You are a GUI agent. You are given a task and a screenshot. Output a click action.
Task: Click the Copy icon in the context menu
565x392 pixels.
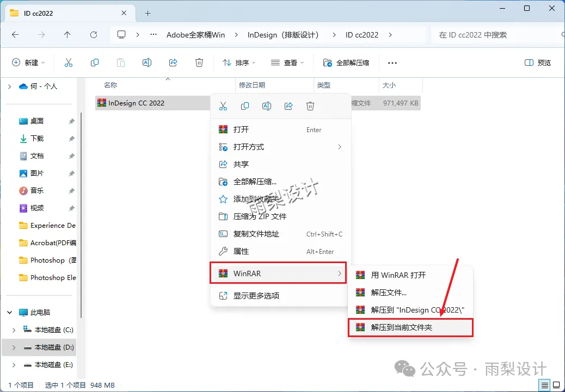click(x=245, y=106)
